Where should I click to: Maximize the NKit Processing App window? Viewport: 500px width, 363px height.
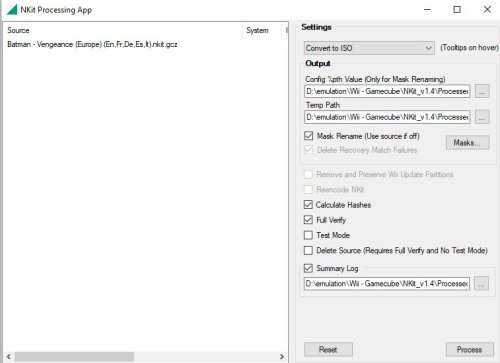[x=457, y=9]
